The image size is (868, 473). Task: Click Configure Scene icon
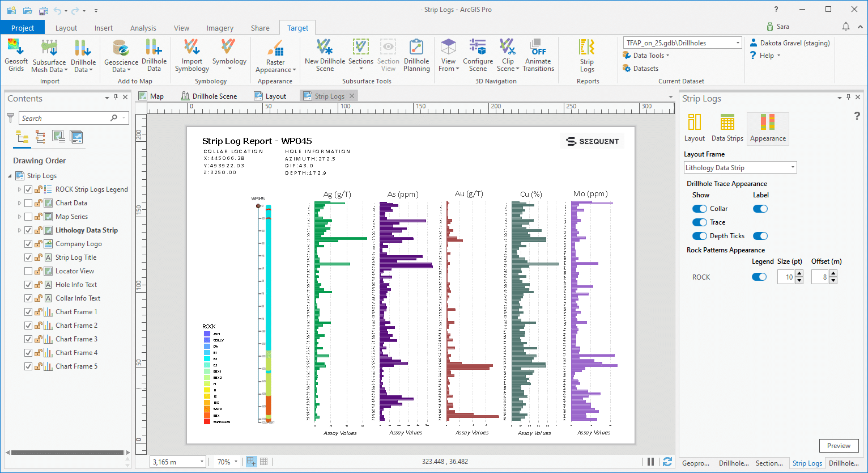(x=478, y=47)
